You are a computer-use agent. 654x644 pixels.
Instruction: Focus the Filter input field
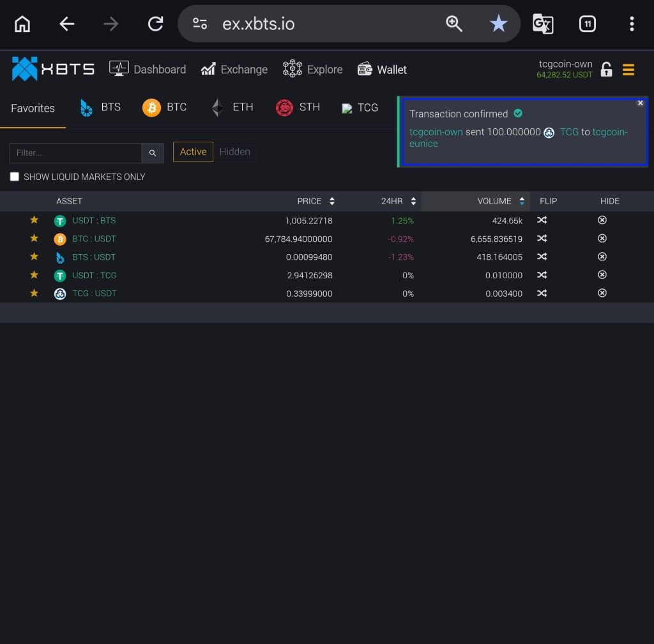75,153
